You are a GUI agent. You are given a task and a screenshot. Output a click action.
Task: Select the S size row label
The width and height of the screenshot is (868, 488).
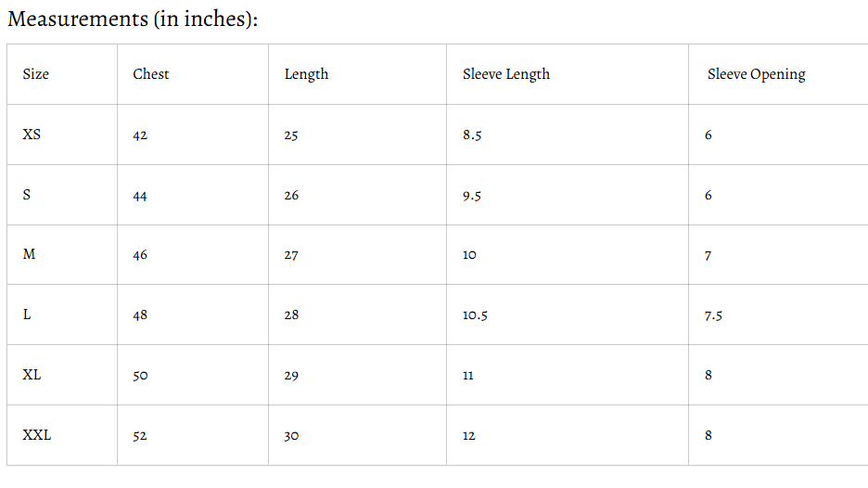27,195
